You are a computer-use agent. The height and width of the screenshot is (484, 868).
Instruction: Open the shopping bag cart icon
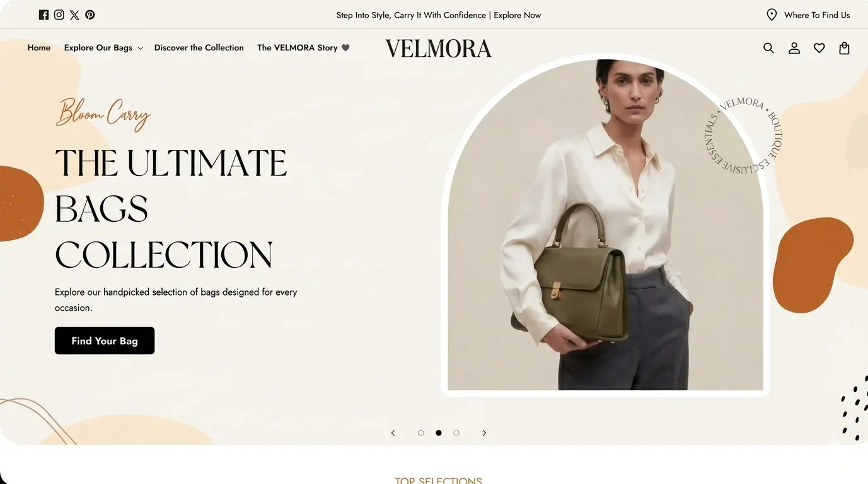coord(845,48)
